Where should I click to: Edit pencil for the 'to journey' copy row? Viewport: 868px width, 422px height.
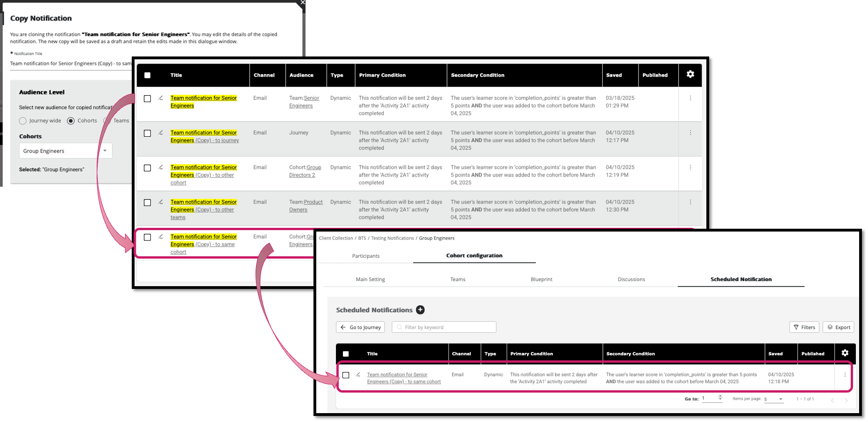tap(161, 133)
